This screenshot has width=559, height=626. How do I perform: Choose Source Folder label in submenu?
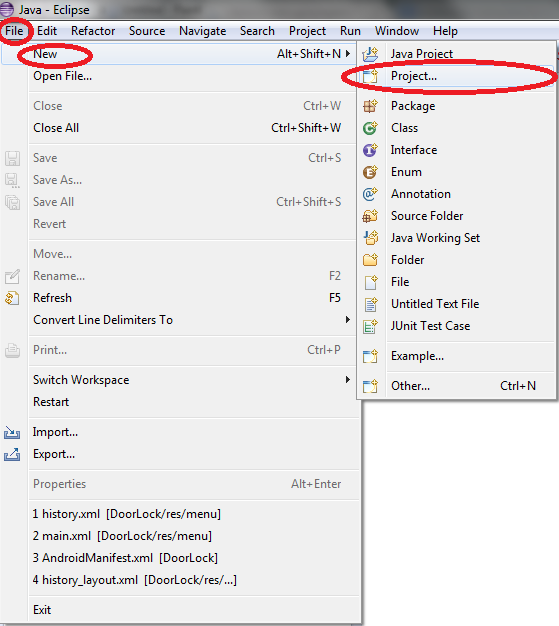tap(427, 216)
